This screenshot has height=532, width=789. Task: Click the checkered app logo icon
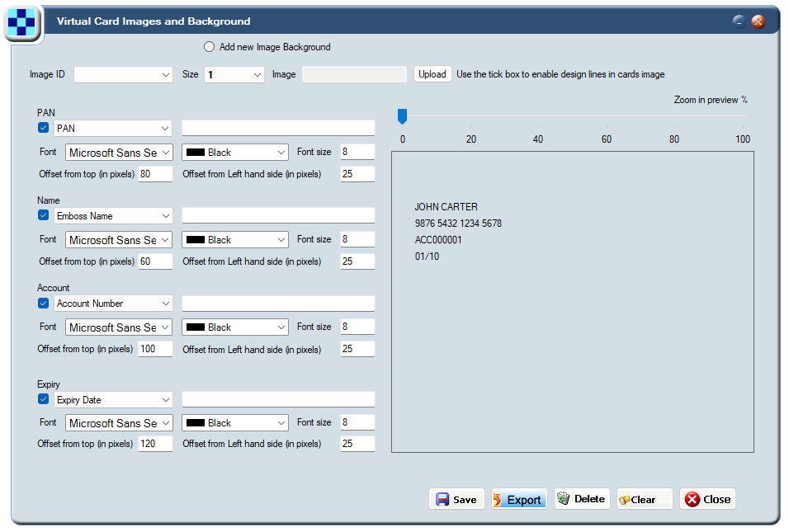click(x=21, y=22)
